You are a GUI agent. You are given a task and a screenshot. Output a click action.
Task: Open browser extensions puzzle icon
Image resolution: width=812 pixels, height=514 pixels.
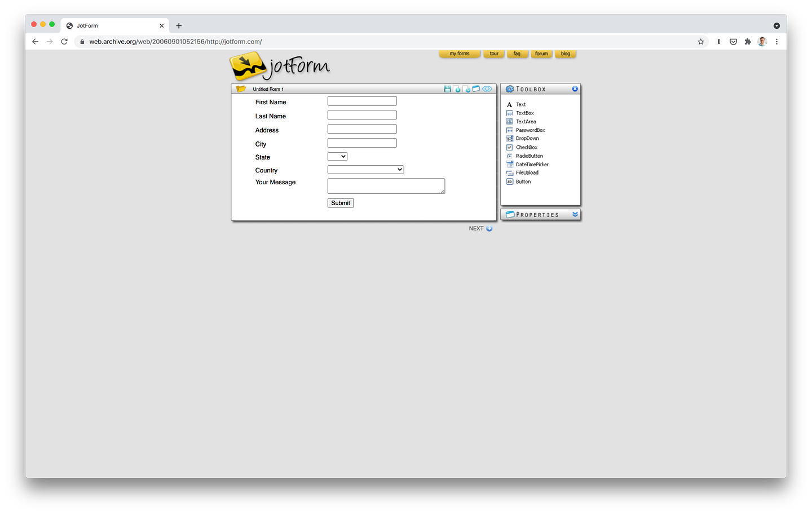(748, 42)
